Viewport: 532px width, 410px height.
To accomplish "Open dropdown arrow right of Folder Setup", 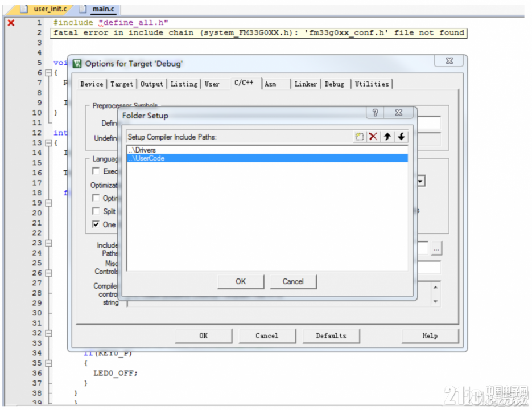I will pos(420,181).
